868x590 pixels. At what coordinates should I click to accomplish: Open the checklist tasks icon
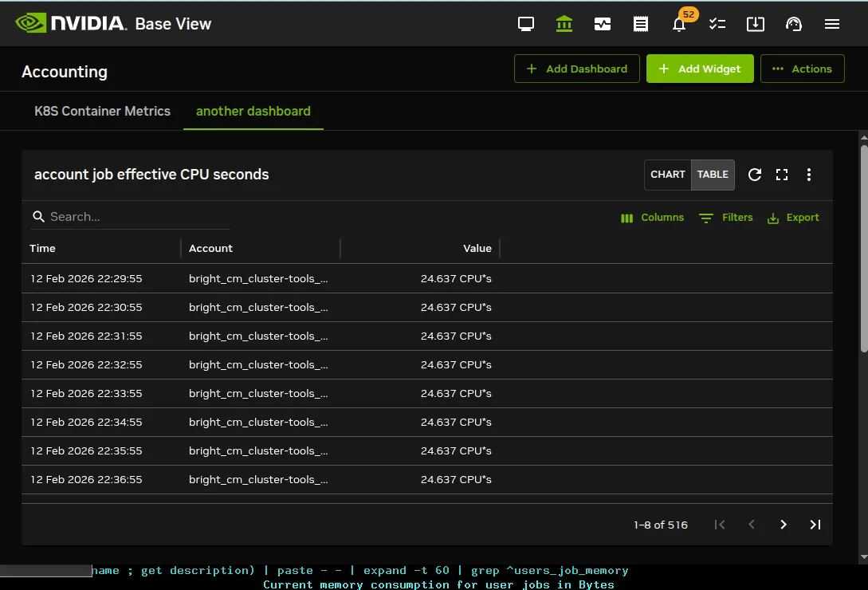click(717, 24)
